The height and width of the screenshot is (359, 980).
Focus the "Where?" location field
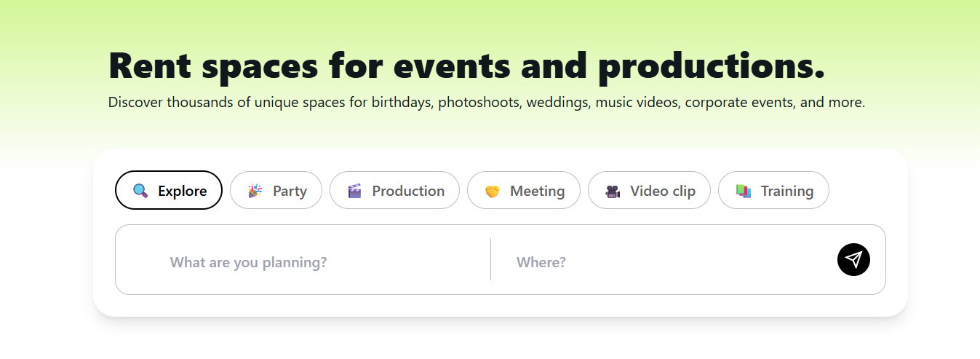(x=655, y=262)
